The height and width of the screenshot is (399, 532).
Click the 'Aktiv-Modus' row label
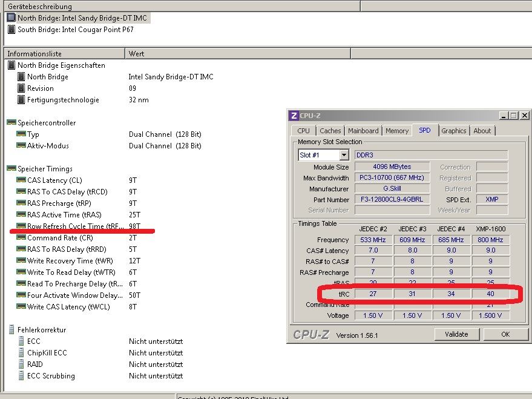pyautogui.click(x=48, y=145)
